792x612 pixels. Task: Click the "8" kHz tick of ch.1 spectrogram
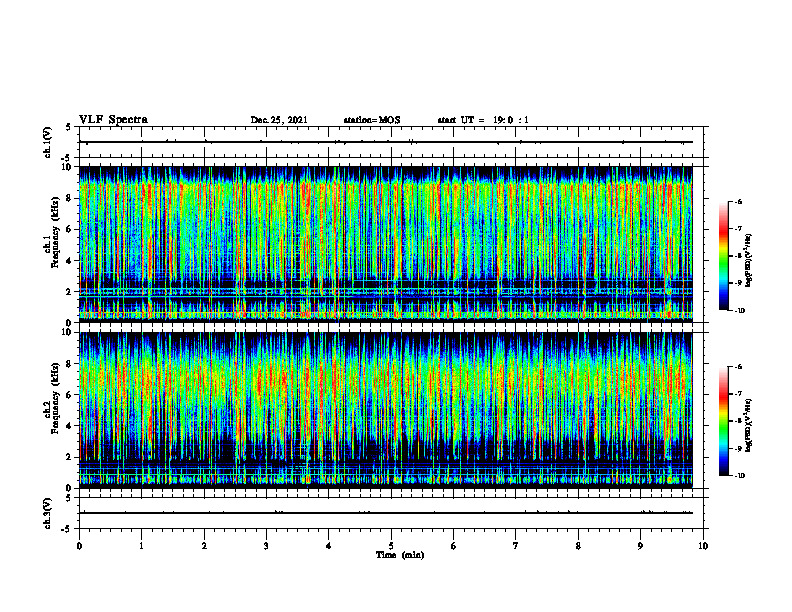(x=70, y=198)
